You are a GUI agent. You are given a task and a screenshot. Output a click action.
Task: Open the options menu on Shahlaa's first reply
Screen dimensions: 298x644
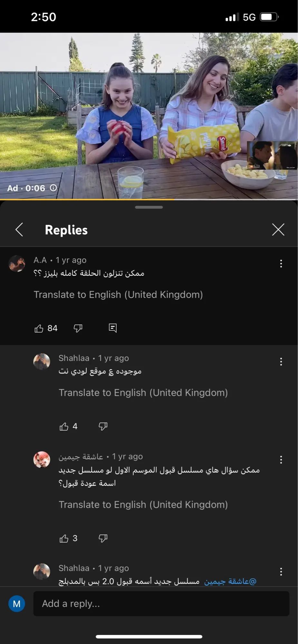pos(281,362)
